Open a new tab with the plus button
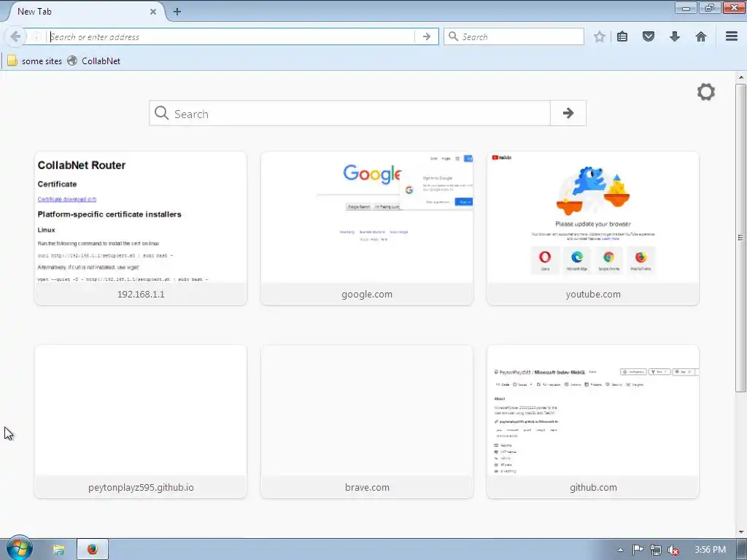Image resolution: width=747 pixels, height=560 pixels. 177,12
